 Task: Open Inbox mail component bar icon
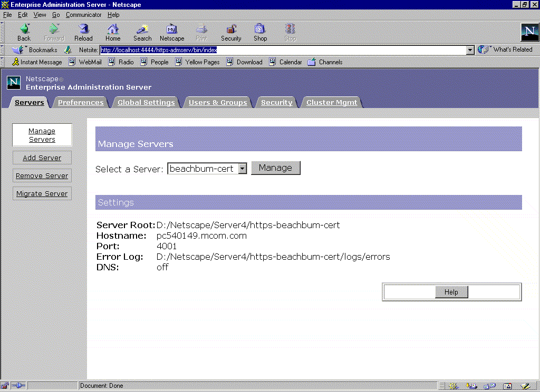click(471, 386)
